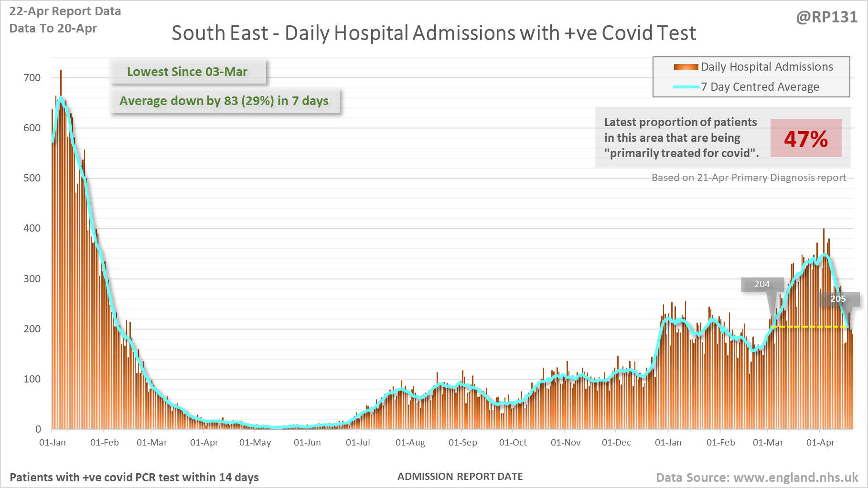Viewport: 868px width, 488px height.
Task: Click the 700 value on the y-axis
Action: pos(32,78)
